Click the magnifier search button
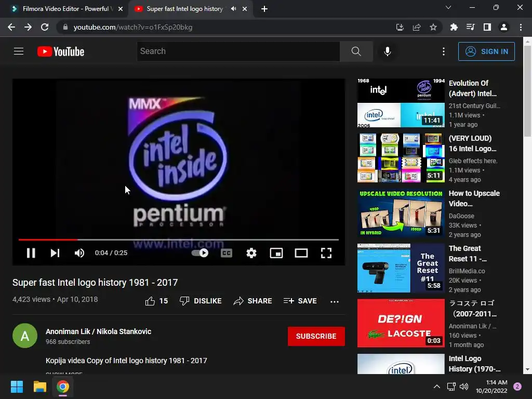The width and height of the screenshot is (532, 399). 356,51
